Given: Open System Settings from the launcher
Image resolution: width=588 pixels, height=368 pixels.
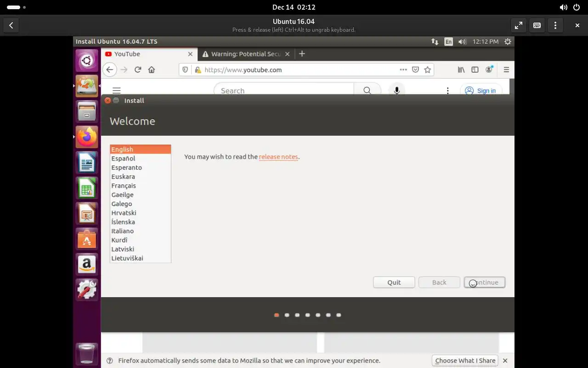Looking at the screenshot, I should click(x=87, y=290).
